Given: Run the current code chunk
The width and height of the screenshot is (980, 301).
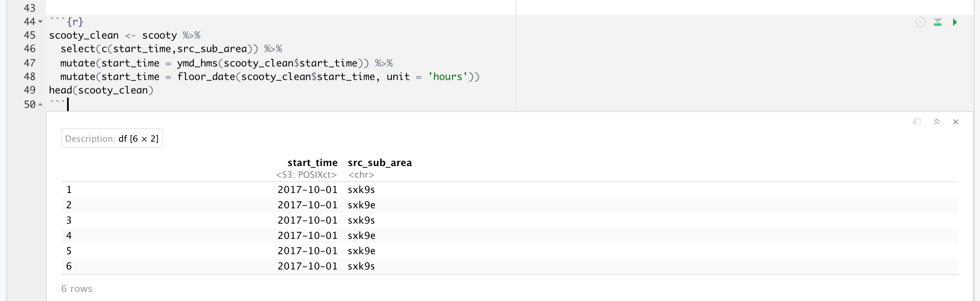Looking at the screenshot, I should 955,22.
